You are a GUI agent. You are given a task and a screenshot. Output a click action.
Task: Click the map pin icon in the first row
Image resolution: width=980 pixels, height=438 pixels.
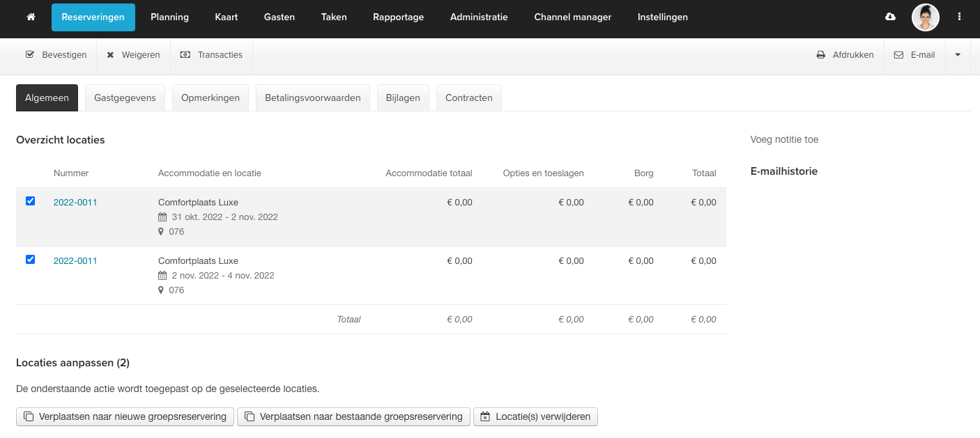tap(161, 232)
